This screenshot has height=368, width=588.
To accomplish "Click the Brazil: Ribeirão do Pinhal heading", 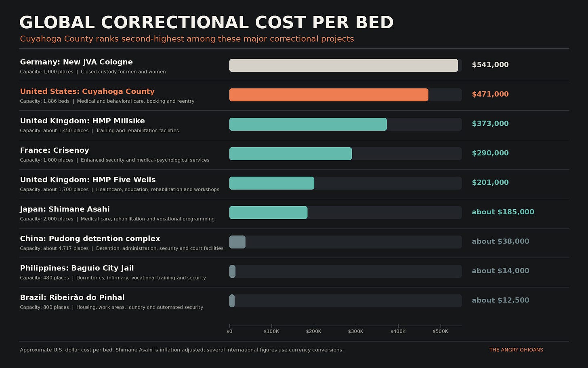I will click(72, 298).
